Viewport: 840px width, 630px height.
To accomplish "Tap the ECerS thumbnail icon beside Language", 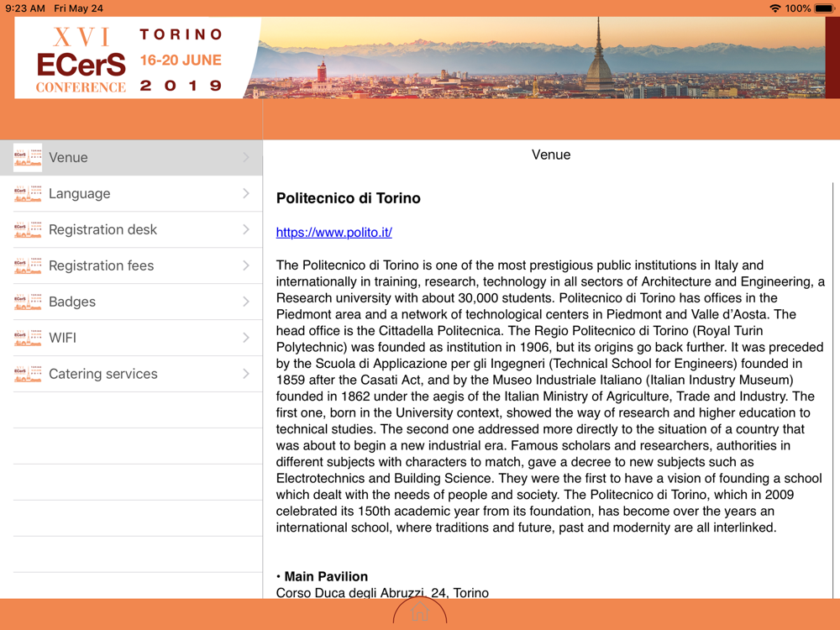I will (28, 193).
